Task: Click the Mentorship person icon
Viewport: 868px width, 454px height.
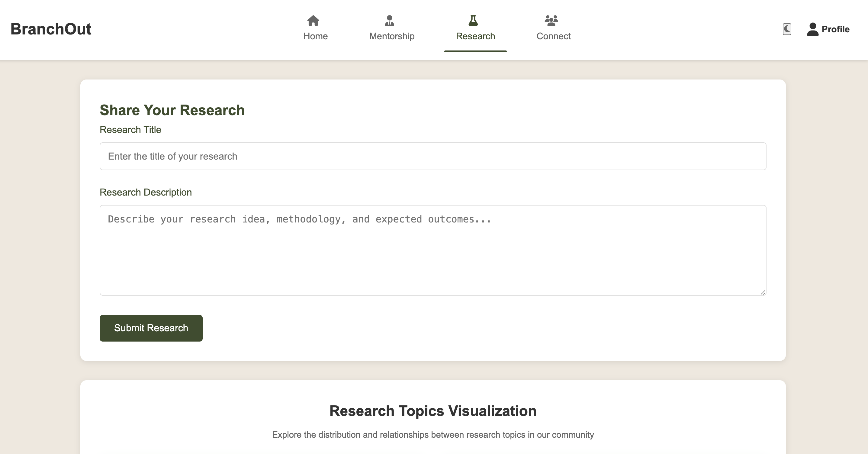Action: [x=389, y=21]
